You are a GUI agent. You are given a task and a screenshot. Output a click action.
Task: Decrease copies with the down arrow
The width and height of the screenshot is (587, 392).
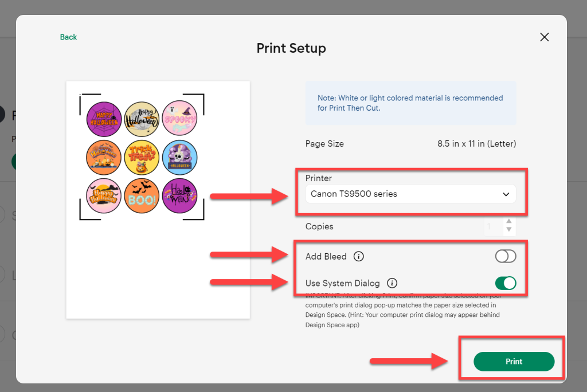(x=509, y=229)
